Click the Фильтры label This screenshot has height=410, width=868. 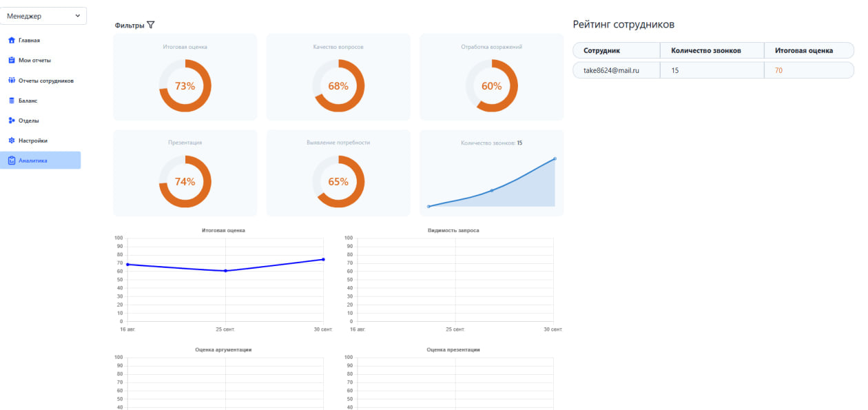(130, 25)
